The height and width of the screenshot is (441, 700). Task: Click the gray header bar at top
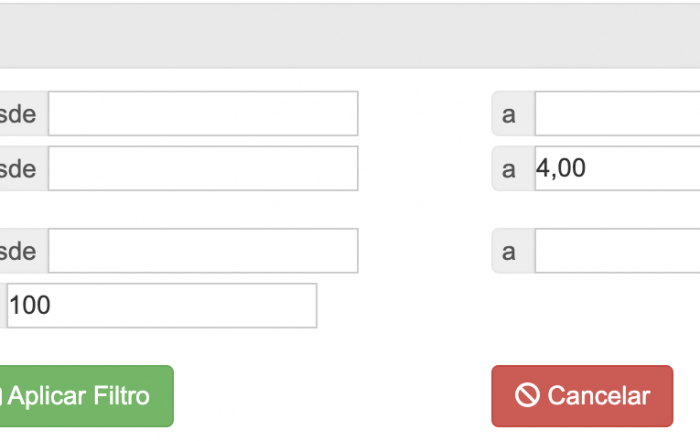pyautogui.click(x=350, y=36)
